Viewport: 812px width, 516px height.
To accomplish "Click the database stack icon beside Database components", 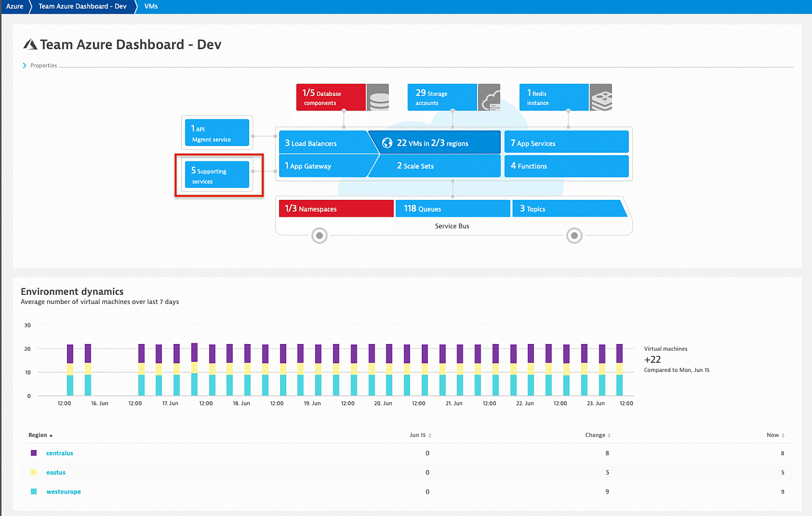I will tap(378, 97).
